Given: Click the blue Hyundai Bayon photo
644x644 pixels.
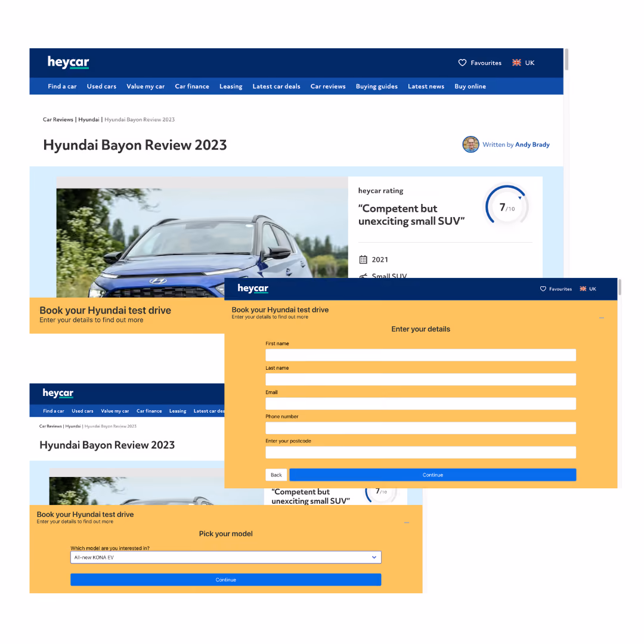Looking at the screenshot, I should (x=202, y=242).
